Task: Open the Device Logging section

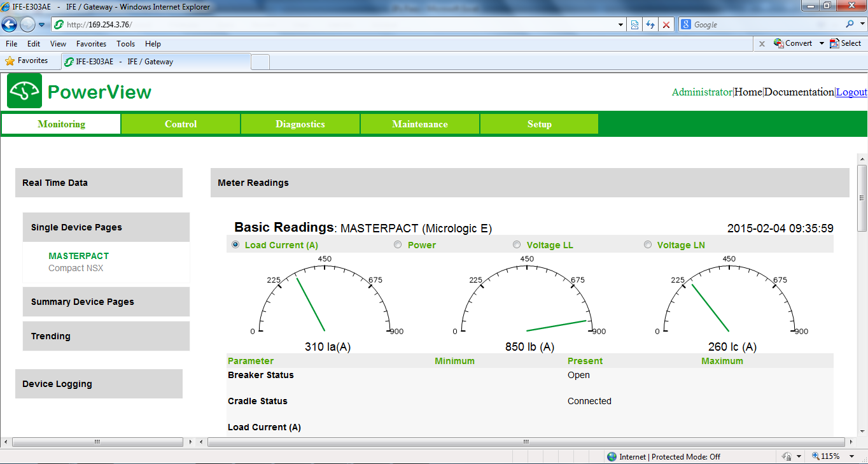Action: coord(99,384)
